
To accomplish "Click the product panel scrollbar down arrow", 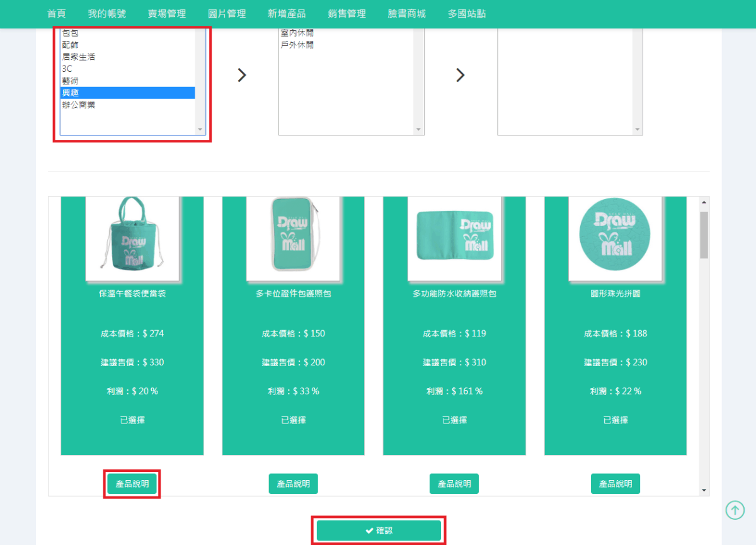I will pos(704,490).
